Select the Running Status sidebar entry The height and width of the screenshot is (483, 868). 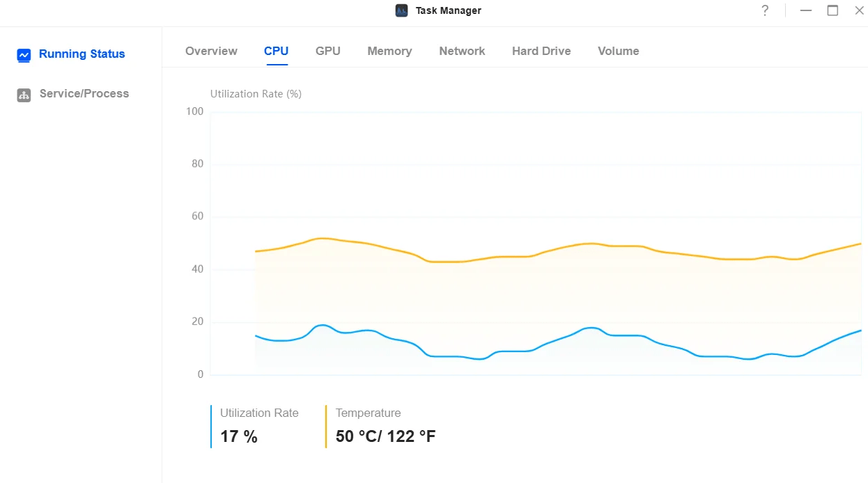[82, 54]
